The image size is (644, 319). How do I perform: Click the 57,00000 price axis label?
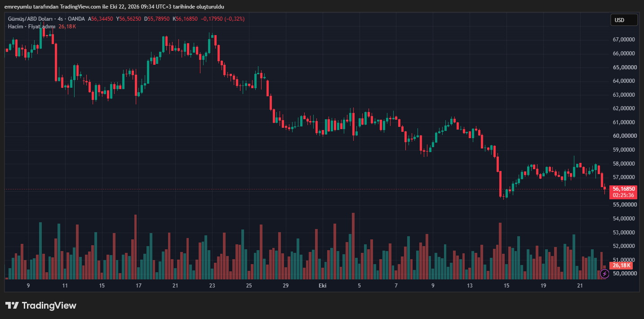pos(624,177)
